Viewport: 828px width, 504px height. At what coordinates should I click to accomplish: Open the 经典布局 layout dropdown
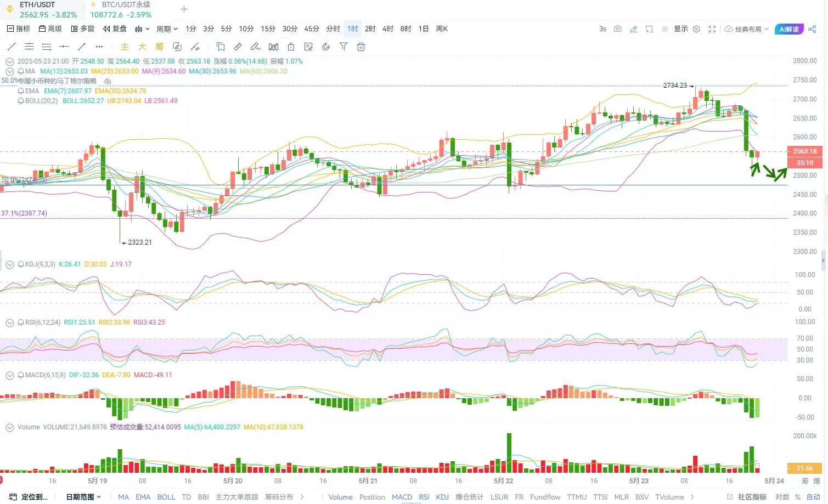coord(747,29)
